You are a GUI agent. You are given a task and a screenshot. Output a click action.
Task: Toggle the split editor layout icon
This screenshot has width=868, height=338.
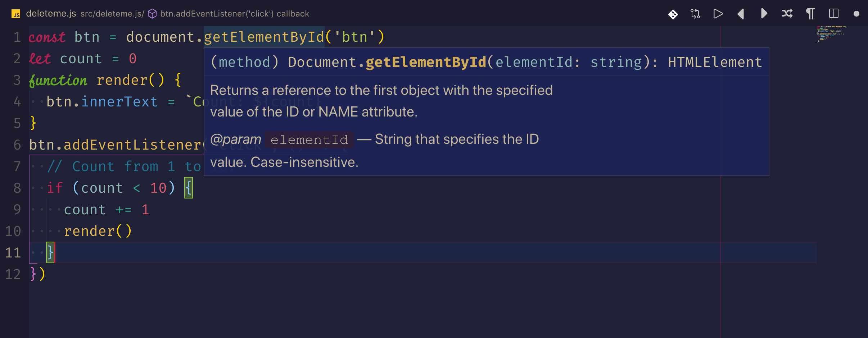click(834, 14)
